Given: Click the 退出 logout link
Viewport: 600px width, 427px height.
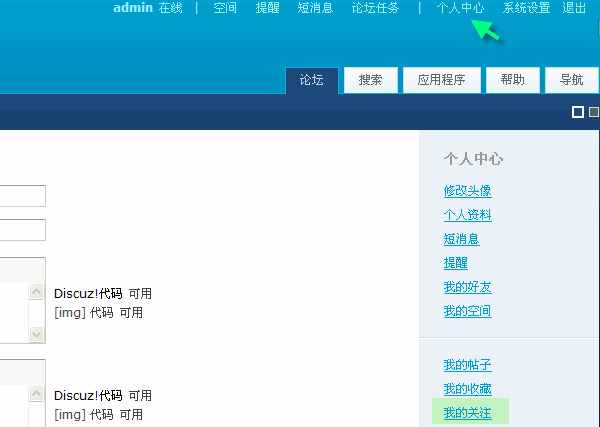Looking at the screenshot, I should pos(575,8).
